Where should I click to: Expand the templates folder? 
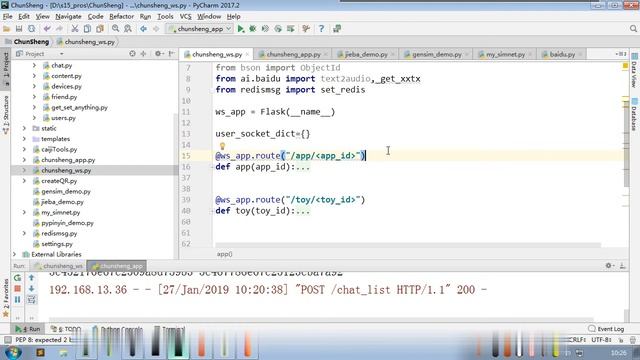[24, 139]
